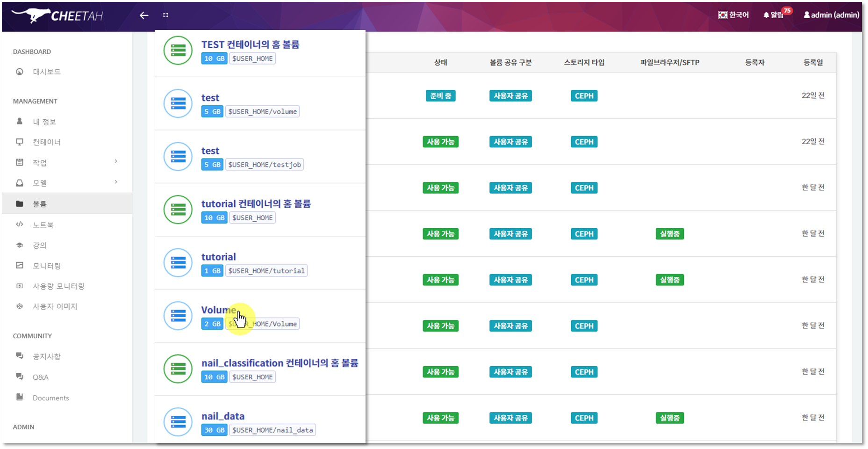The height and width of the screenshot is (449, 868).
Task: Click the Cheetah logo
Action: 57,15
